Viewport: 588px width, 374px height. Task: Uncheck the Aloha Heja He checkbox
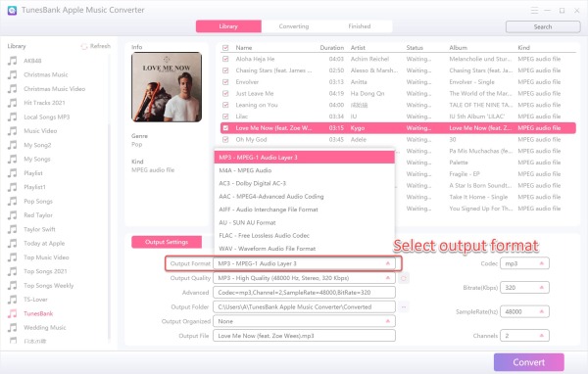pos(225,59)
